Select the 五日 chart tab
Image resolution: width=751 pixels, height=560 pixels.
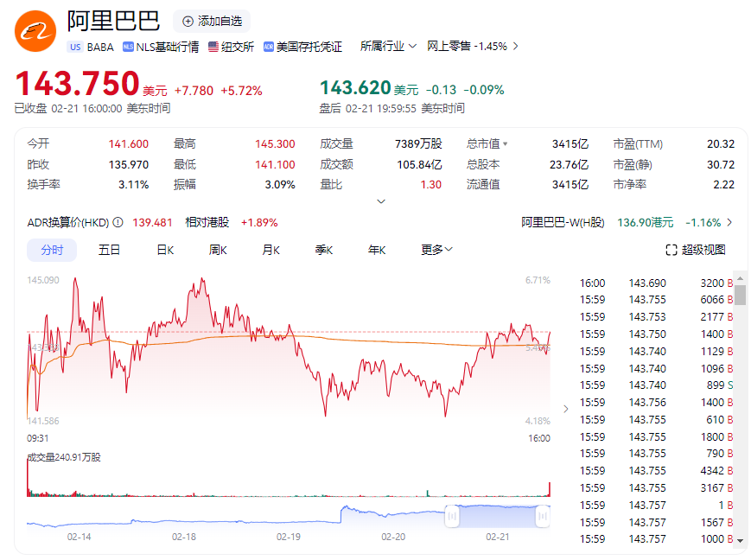point(109,250)
